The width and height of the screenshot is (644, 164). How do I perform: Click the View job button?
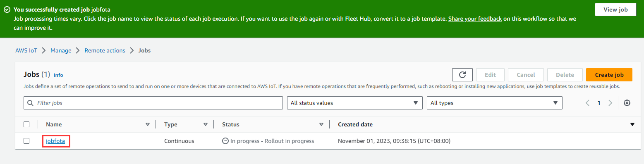click(x=615, y=10)
